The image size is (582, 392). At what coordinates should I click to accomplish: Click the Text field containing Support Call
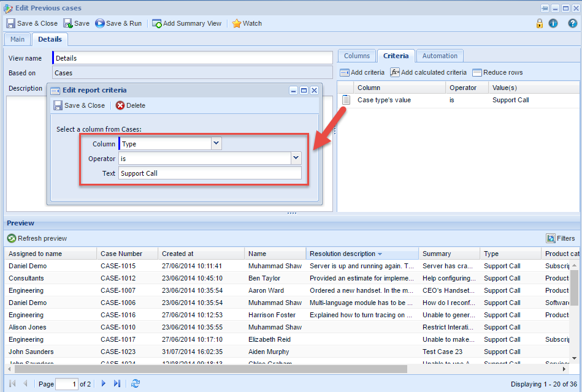(210, 173)
